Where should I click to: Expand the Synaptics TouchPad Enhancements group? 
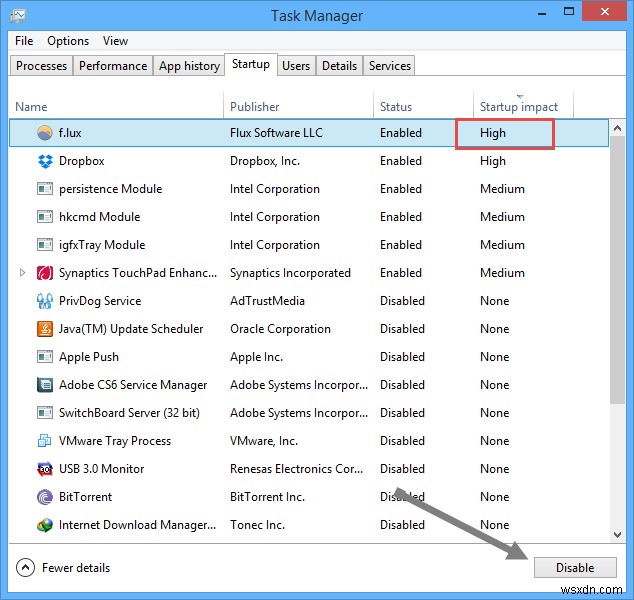point(23,273)
